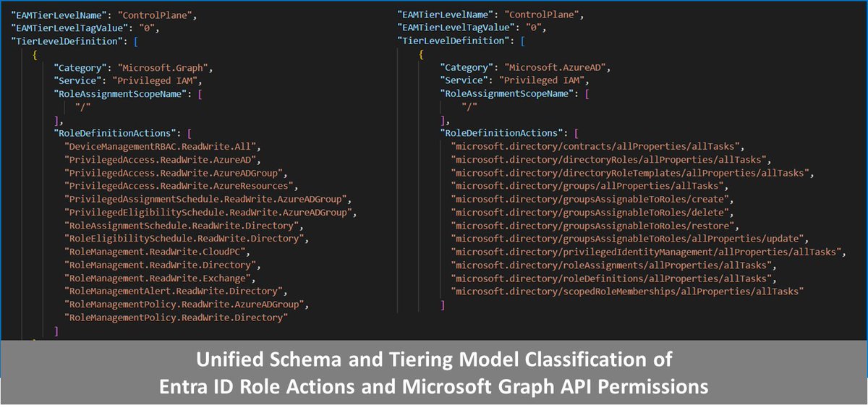This screenshot has width=868, height=413.
Task: Select the PrivilegedAccess.ReadWrite.AzureADGroup entry
Action: pos(176,173)
